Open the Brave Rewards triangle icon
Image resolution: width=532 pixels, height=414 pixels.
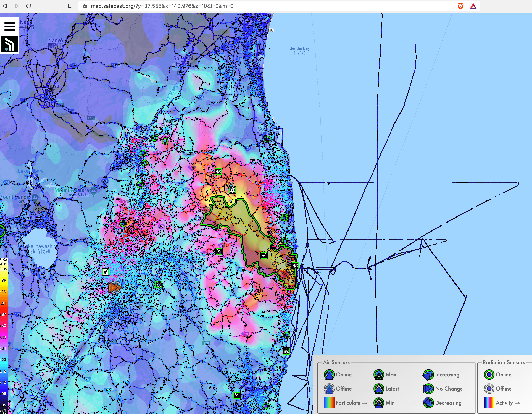473,6
